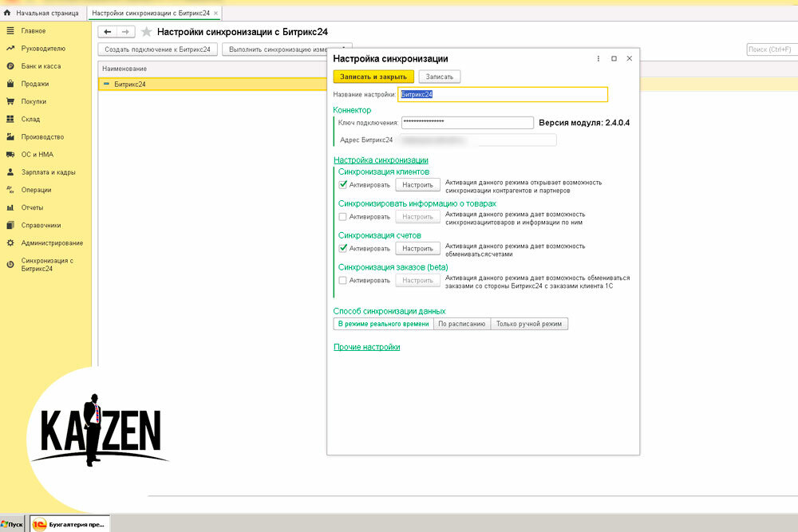This screenshot has width=798, height=532.
Task: Open Производство factory icon in sidebar
Action: point(10,137)
